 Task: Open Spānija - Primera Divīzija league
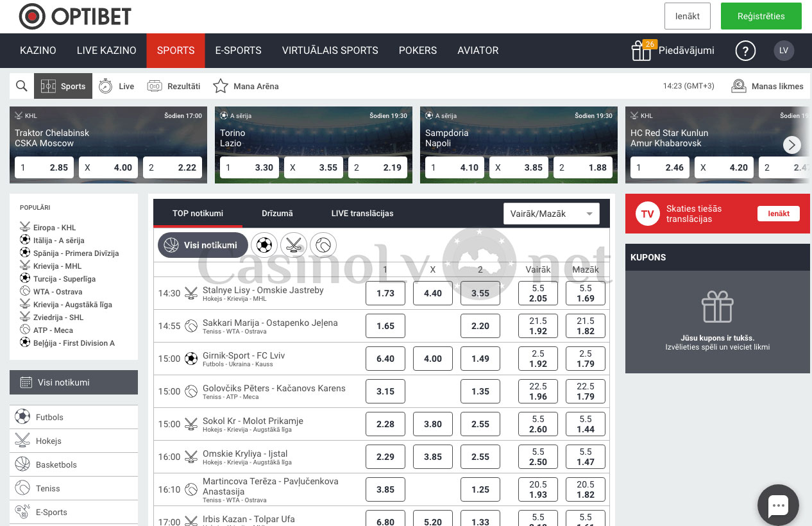click(76, 253)
